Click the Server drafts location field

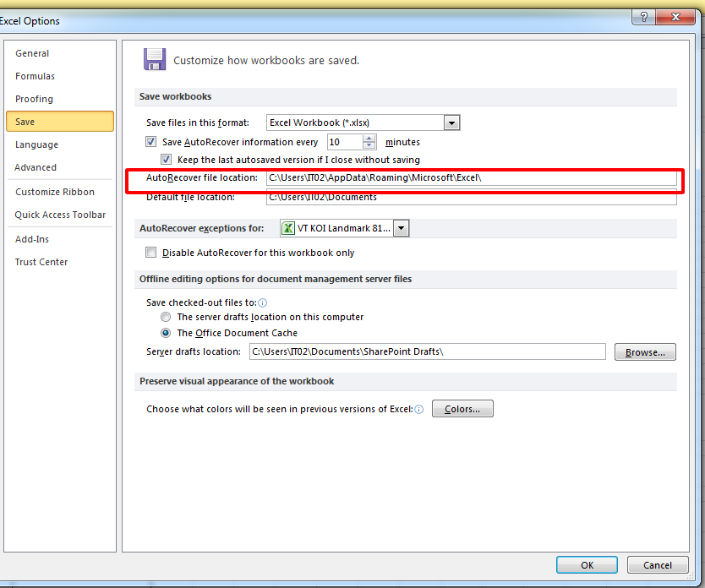pos(428,351)
